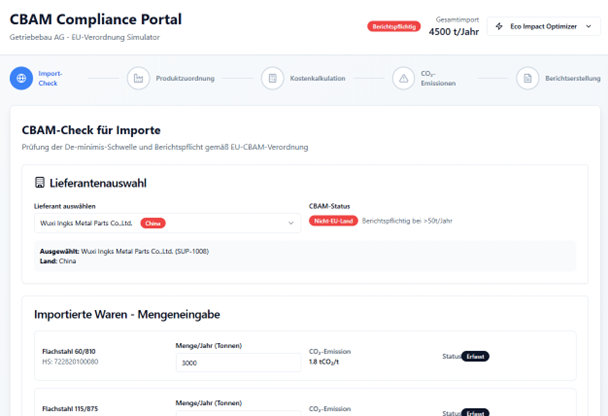Click the Produktzuordnung chart step icon
Viewport: 608px width, 416px height.
[138, 78]
